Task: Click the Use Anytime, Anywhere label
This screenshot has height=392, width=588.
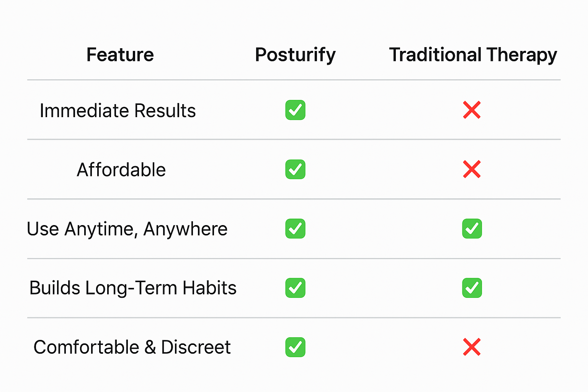Action: point(127,229)
